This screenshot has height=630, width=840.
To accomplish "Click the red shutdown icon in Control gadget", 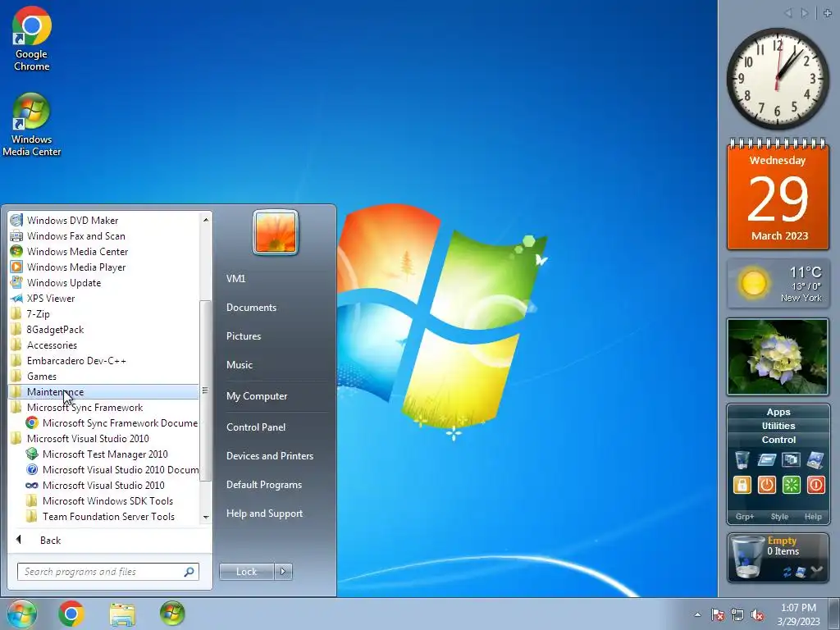I will pos(815,485).
